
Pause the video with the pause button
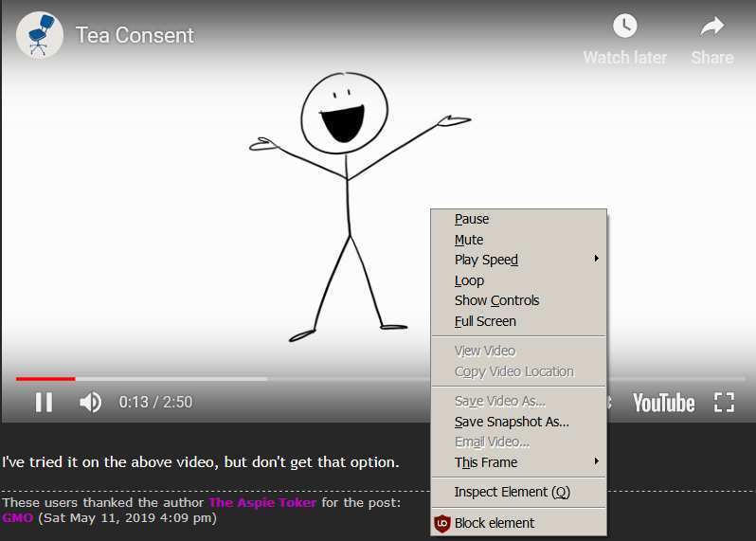(44, 402)
